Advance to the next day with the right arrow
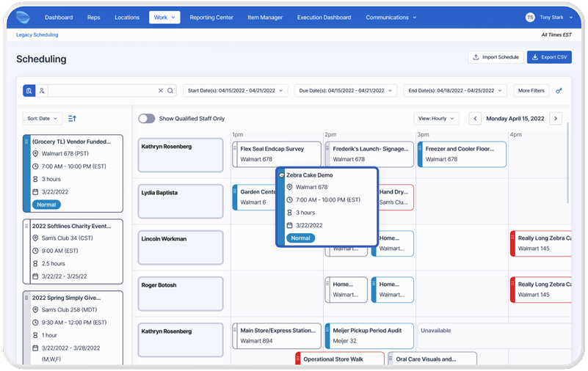Screen dimensions: 588x371 click(556, 118)
